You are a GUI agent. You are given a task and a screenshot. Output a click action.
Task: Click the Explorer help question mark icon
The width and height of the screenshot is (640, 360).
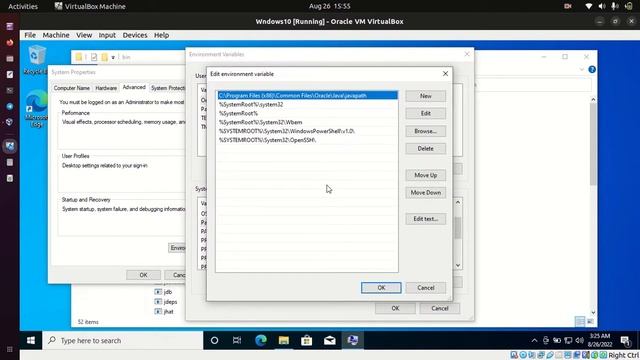pyautogui.click(x=592, y=70)
